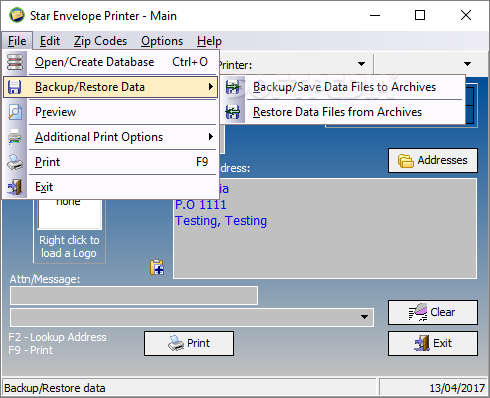The height and width of the screenshot is (398, 490).
Task: Click the 'Testing, Testing' address line
Action: [x=221, y=221]
